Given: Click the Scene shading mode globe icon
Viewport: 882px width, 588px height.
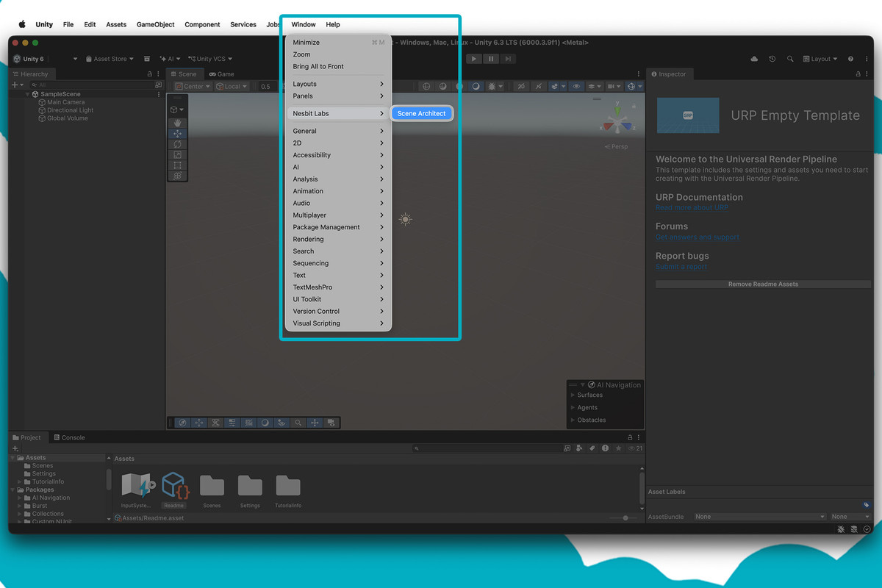Looking at the screenshot, I should tap(427, 86).
